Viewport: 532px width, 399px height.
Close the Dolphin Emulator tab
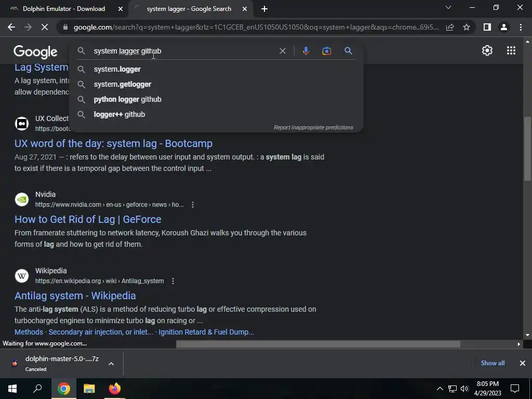(x=121, y=9)
